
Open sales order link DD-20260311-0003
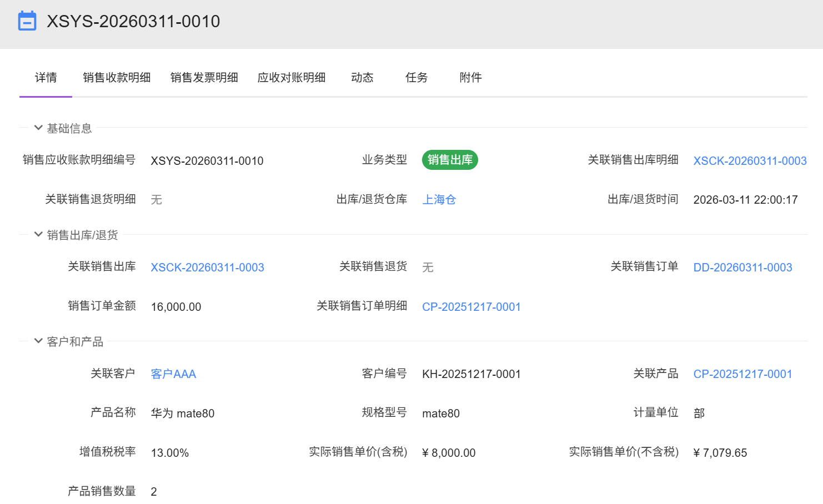pyautogui.click(x=742, y=268)
